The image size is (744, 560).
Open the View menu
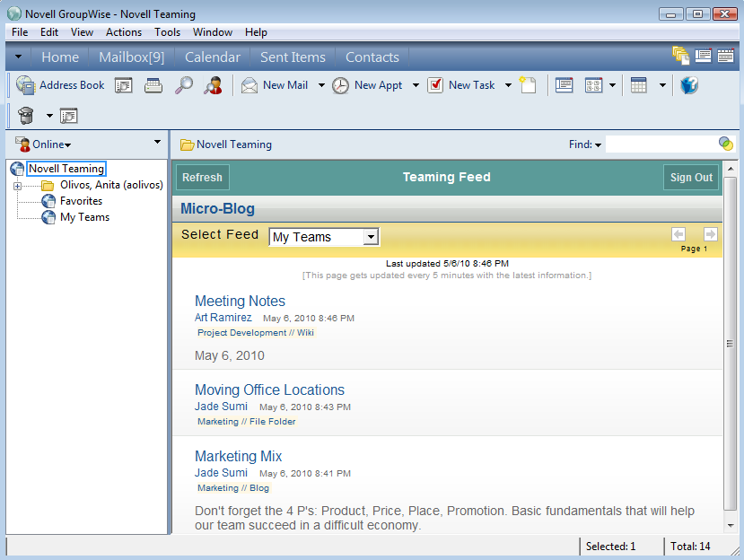click(82, 32)
